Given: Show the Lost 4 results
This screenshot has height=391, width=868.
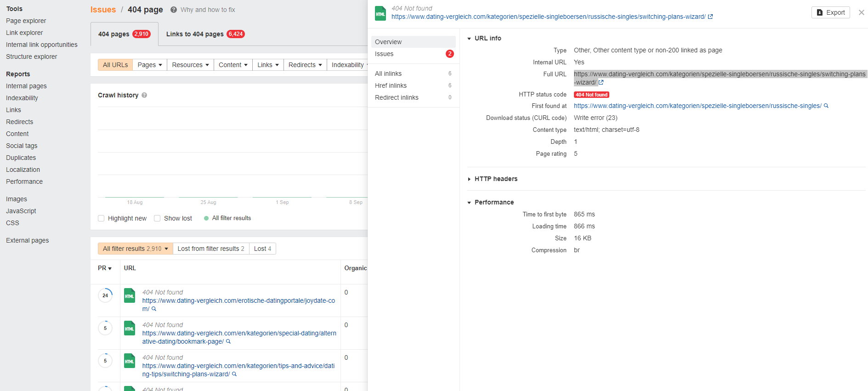Looking at the screenshot, I should 262,249.
